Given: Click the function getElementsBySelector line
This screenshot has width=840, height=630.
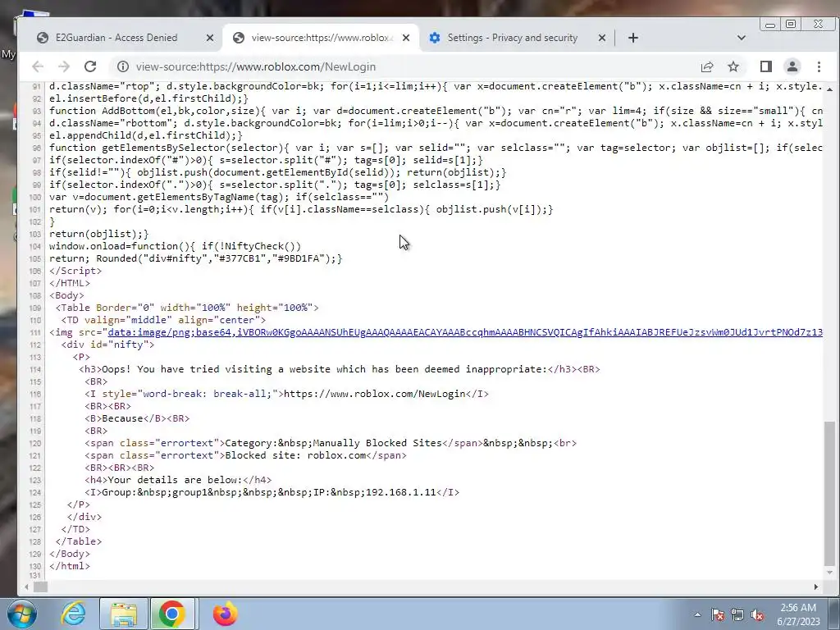Looking at the screenshot, I should coord(436,148).
